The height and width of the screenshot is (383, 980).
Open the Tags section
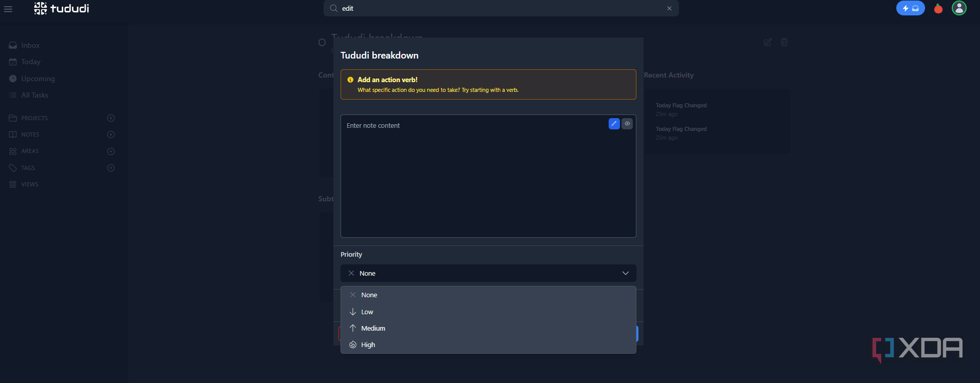click(28, 168)
